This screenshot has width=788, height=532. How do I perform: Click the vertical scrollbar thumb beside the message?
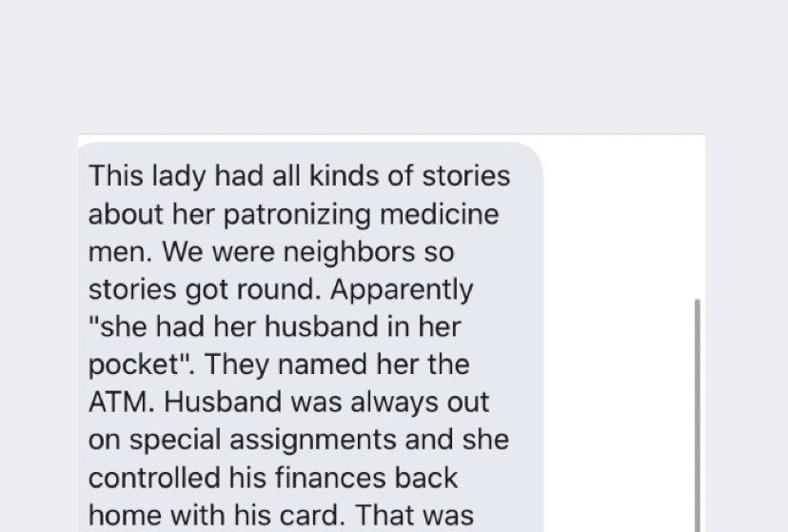tap(697, 415)
